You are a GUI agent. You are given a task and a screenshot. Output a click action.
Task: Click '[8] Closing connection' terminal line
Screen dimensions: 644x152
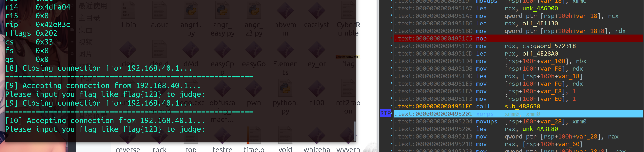pyautogui.click(x=99, y=68)
